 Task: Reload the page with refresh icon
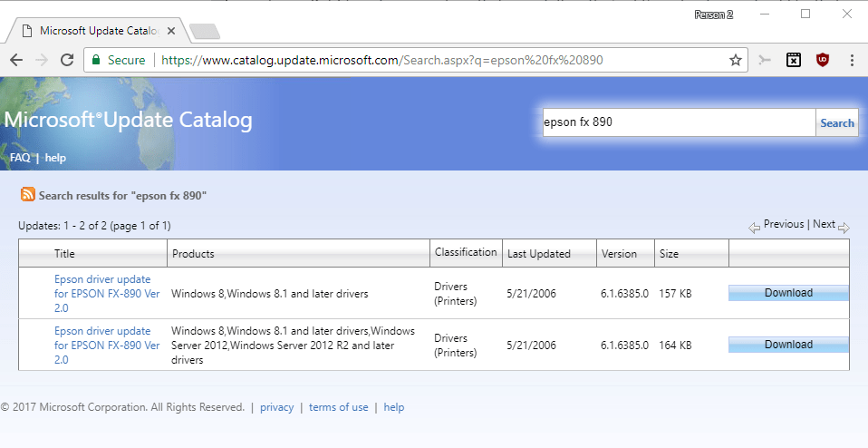(x=66, y=61)
